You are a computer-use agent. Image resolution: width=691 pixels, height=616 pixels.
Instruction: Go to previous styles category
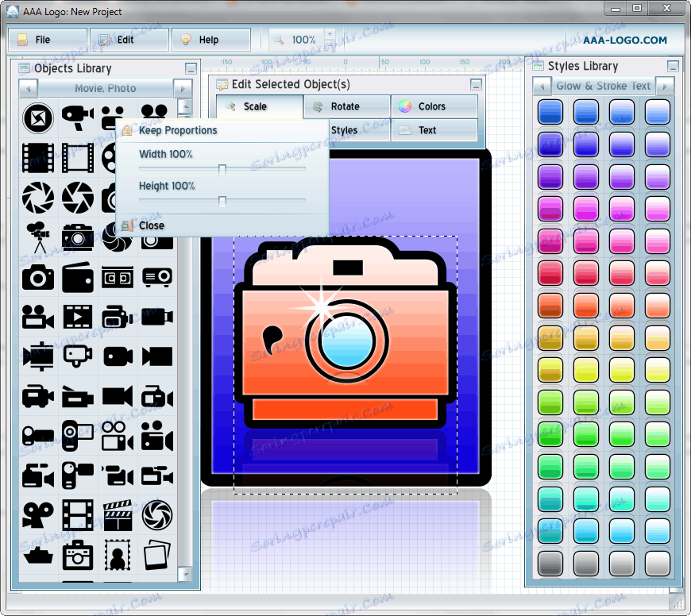[542, 87]
